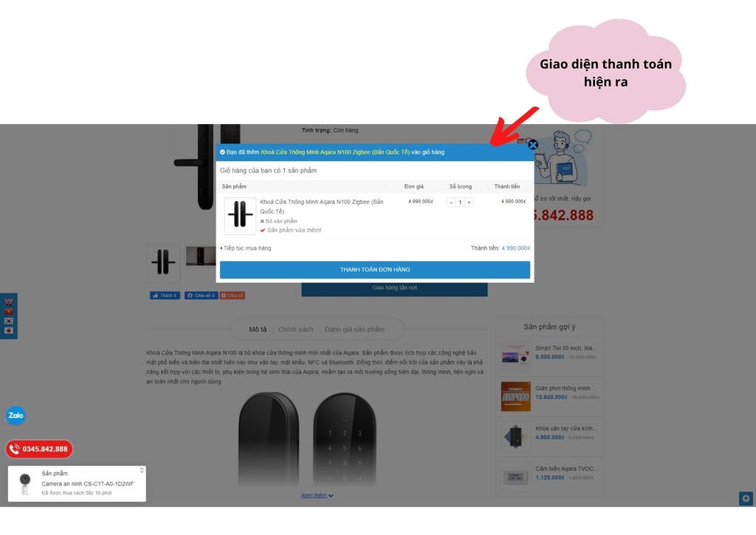Viewport: 756px width, 535px height.
Task: Click Smart Tivi 55 inch thumbnail image
Action: click(x=515, y=356)
